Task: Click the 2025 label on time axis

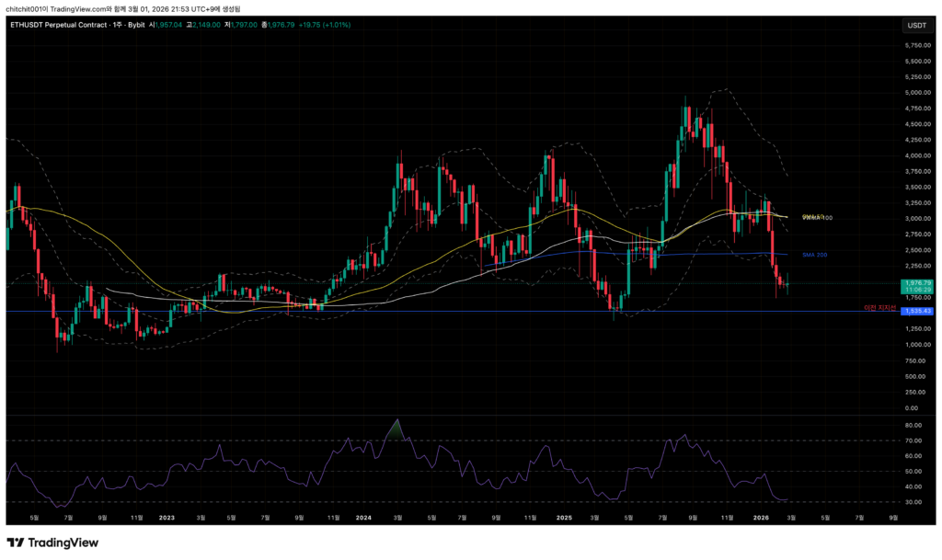Action: [564, 517]
